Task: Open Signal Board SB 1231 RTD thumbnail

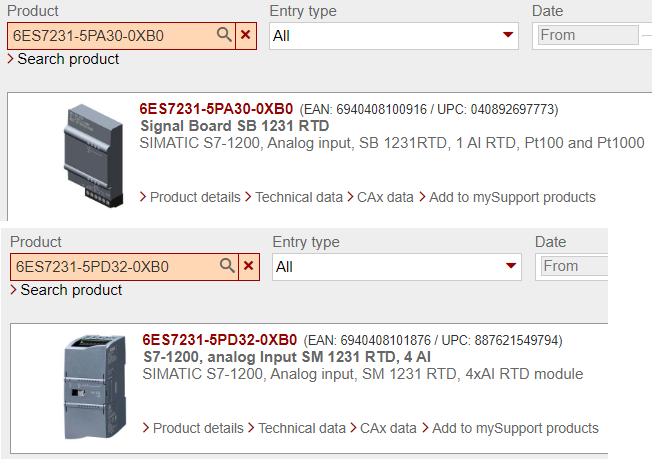Action: click(x=91, y=152)
